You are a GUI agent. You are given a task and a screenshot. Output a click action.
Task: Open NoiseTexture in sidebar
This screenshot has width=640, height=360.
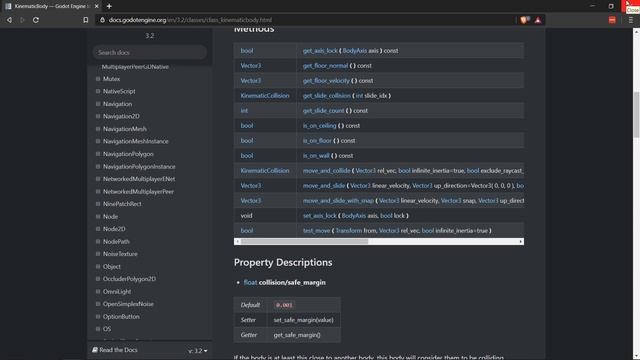tap(120, 254)
